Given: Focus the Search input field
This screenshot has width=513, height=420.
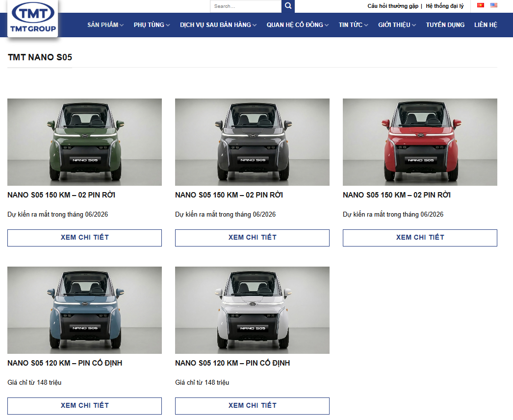Looking at the screenshot, I should pyautogui.click(x=246, y=6).
